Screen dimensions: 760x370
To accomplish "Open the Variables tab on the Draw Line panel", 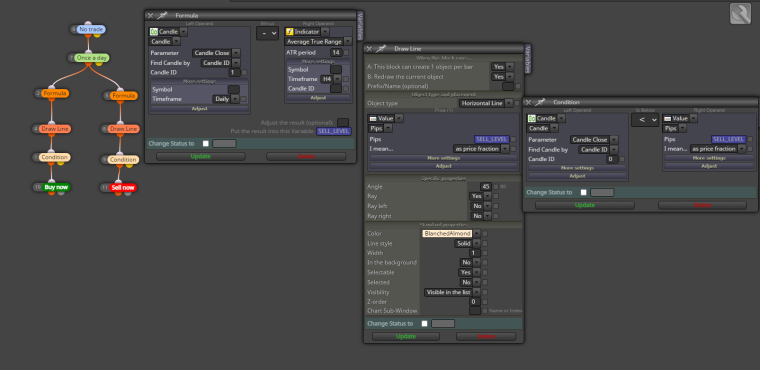I will (x=528, y=59).
